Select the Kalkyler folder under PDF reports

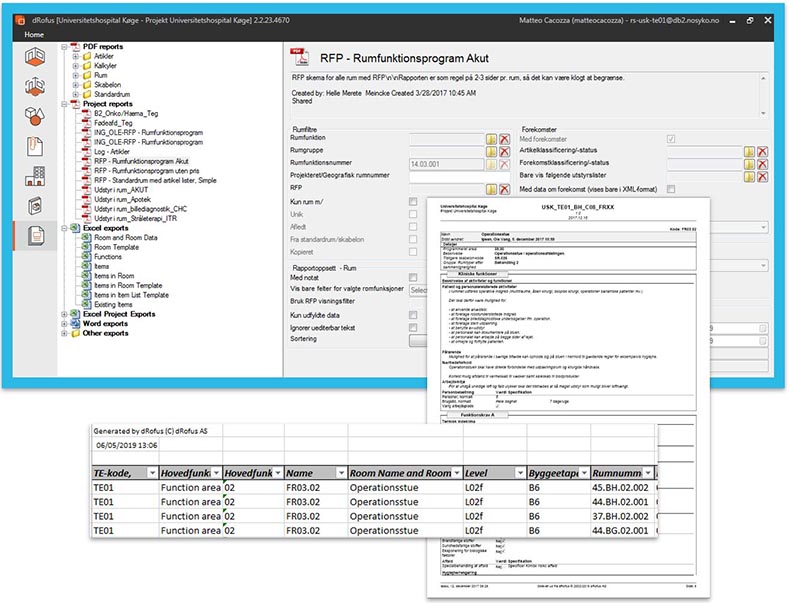[x=105, y=65]
